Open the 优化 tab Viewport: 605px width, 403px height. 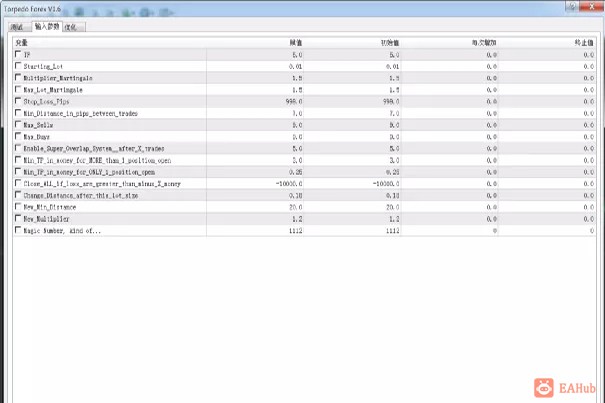(x=74, y=27)
